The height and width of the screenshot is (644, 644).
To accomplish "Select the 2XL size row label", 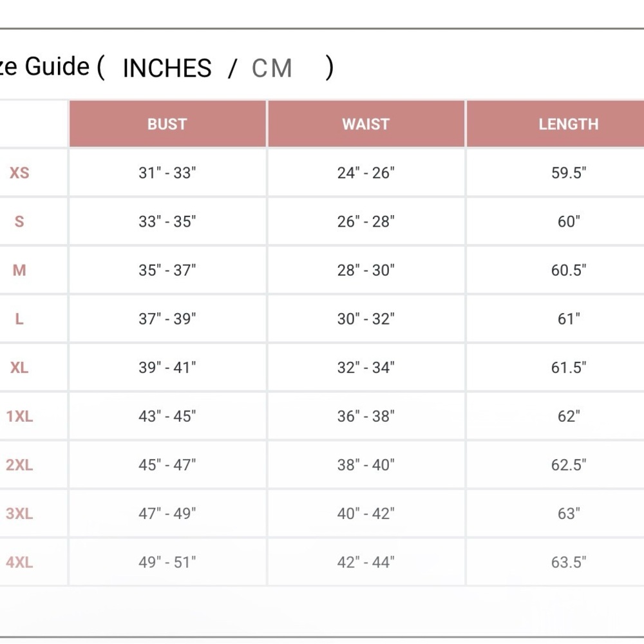I will [19, 464].
